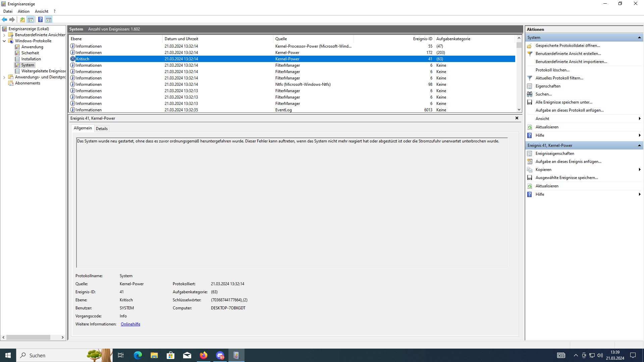Open Firefox from the taskbar
The width and height of the screenshot is (644, 362).
[x=204, y=355]
